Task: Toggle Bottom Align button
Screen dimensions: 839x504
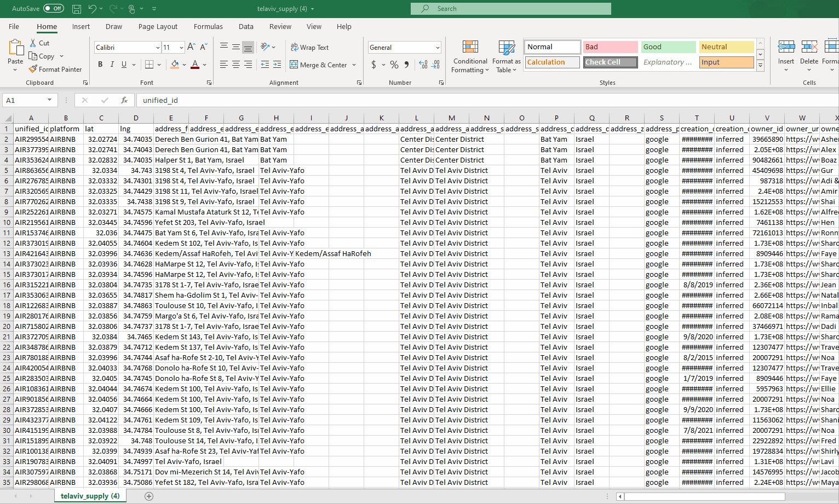Action: pos(248,47)
